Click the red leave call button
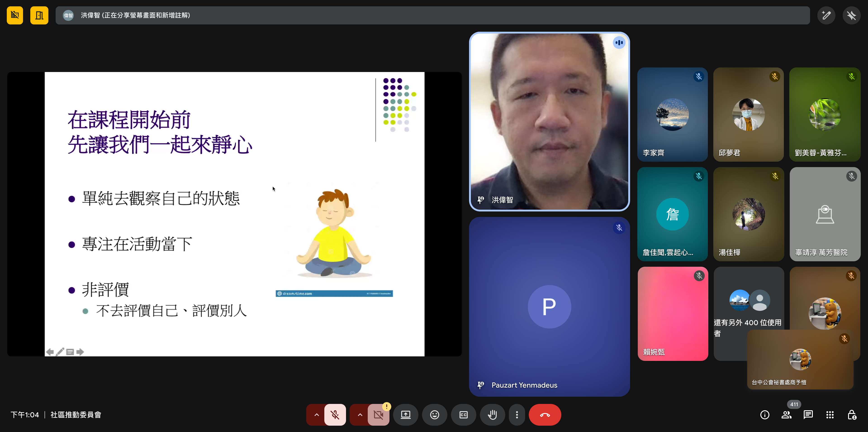Image resolution: width=868 pixels, height=432 pixels. pyautogui.click(x=545, y=415)
